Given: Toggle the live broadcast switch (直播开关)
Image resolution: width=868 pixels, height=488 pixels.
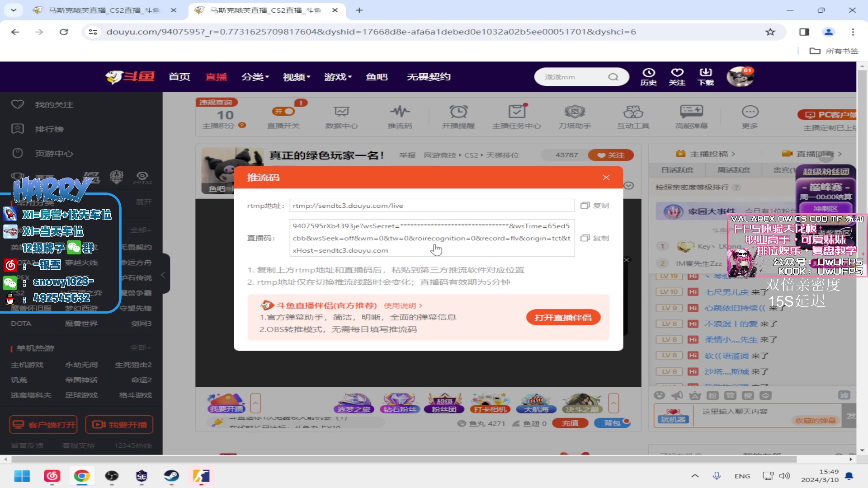Looking at the screenshot, I should coord(283,111).
